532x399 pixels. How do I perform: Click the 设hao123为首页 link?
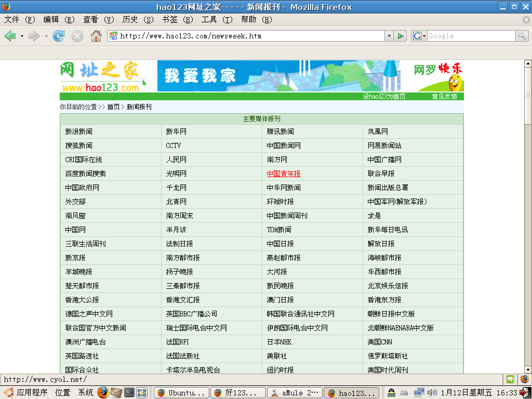click(384, 96)
